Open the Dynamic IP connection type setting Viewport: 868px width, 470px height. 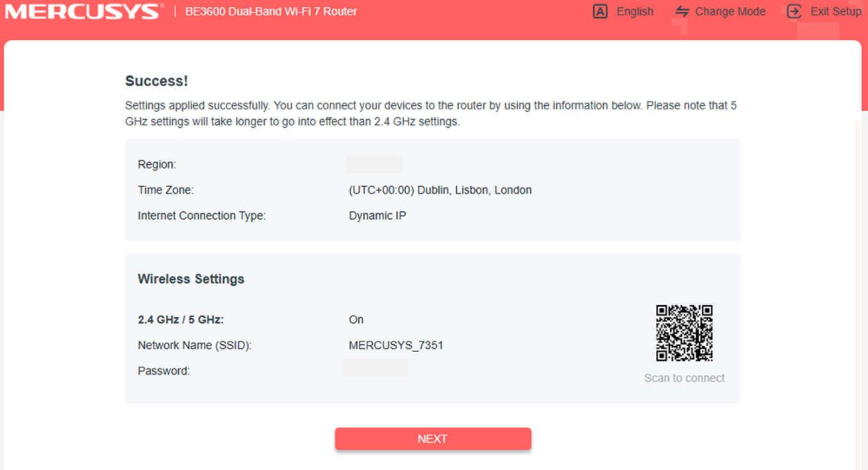[x=377, y=215]
